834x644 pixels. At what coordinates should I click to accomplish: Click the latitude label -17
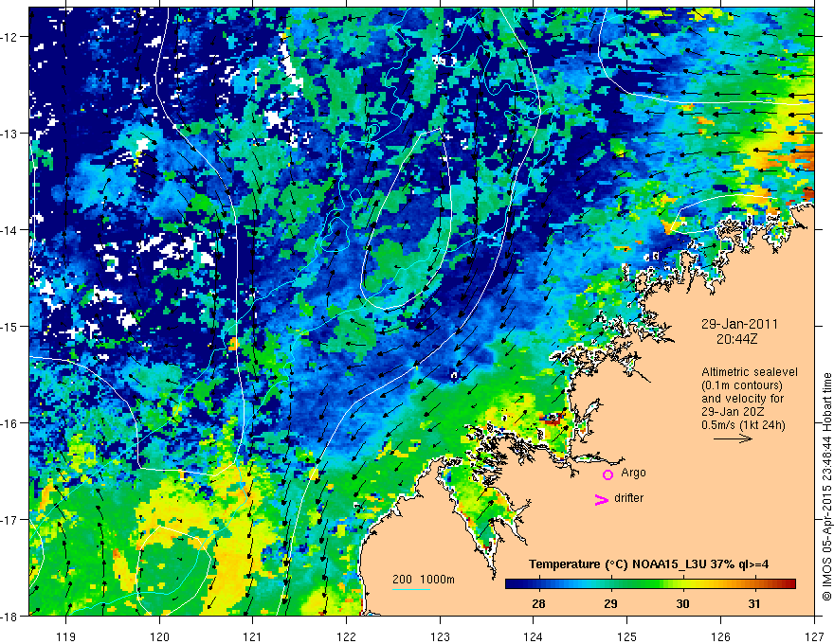[10, 520]
